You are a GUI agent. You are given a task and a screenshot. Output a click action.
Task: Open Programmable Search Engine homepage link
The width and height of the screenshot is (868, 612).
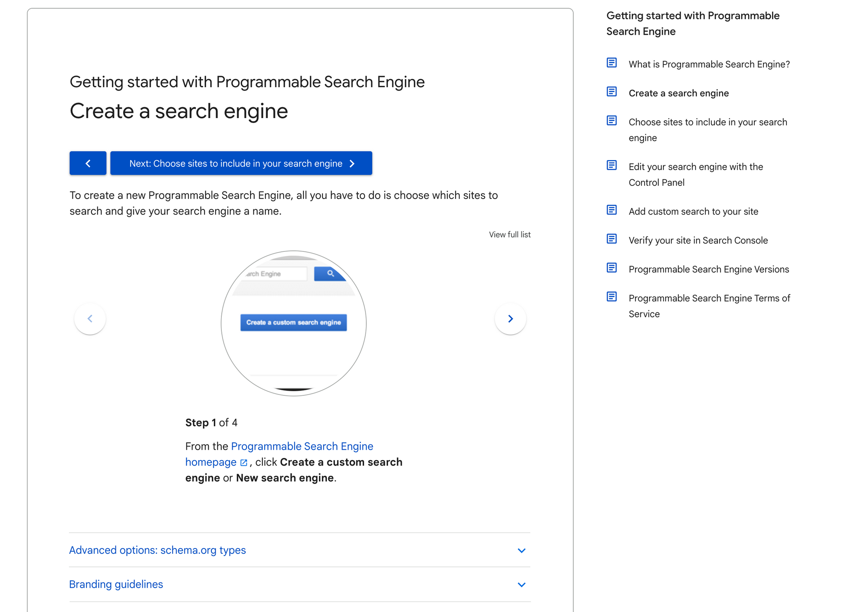click(x=302, y=446)
